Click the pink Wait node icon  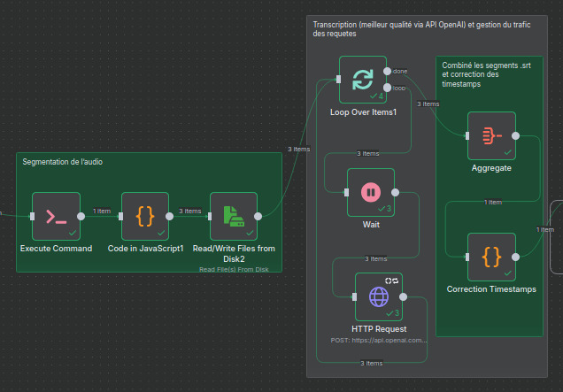[370, 192]
